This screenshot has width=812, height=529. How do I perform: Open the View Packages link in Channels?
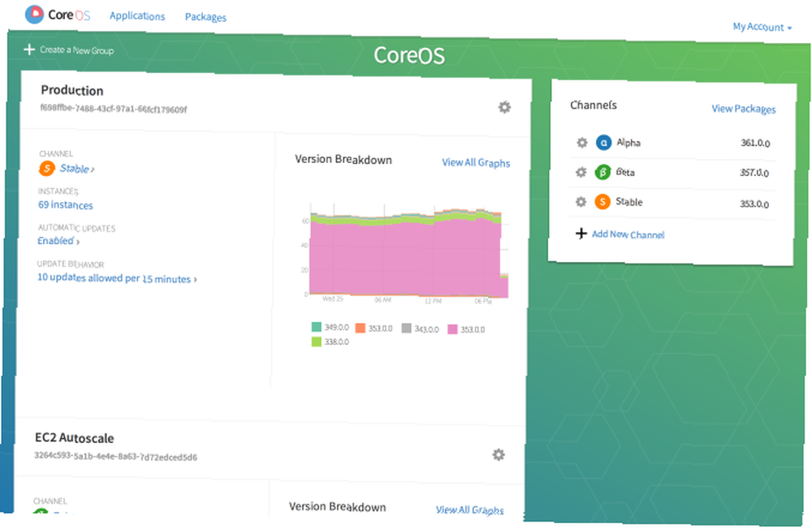[744, 109]
